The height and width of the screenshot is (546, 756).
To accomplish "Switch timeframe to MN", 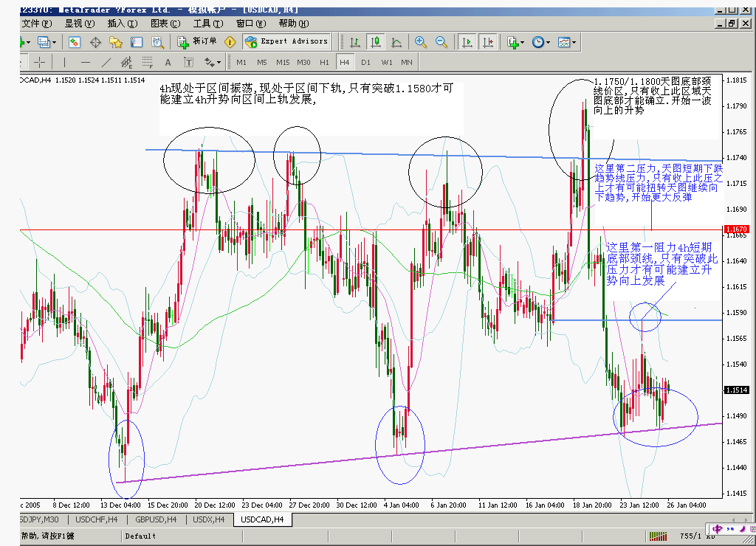I will tap(407, 62).
